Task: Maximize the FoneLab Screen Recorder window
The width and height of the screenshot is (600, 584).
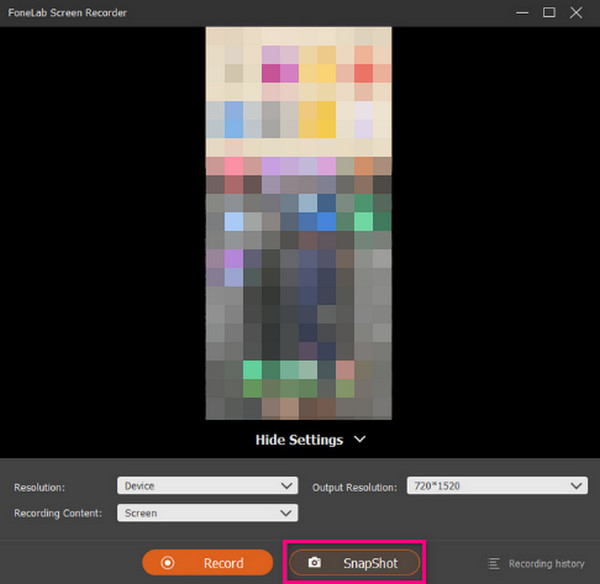Action: click(x=549, y=13)
